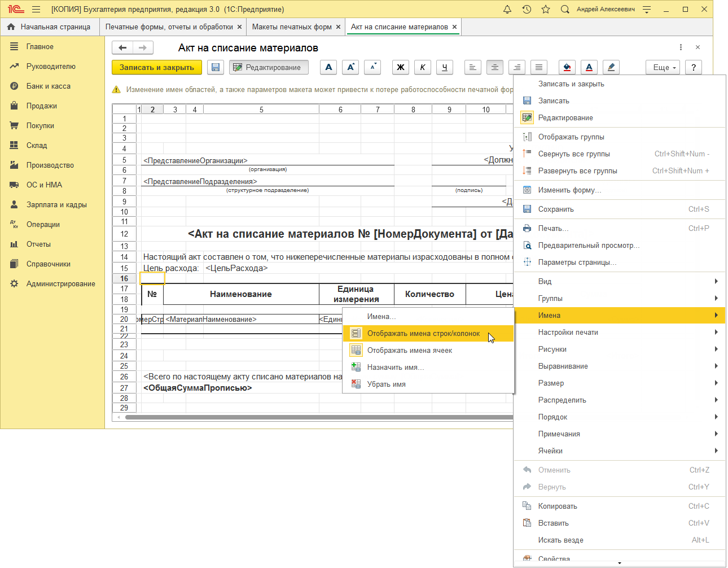
Task: Decrease font size with the small A button
Action: point(372,67)
